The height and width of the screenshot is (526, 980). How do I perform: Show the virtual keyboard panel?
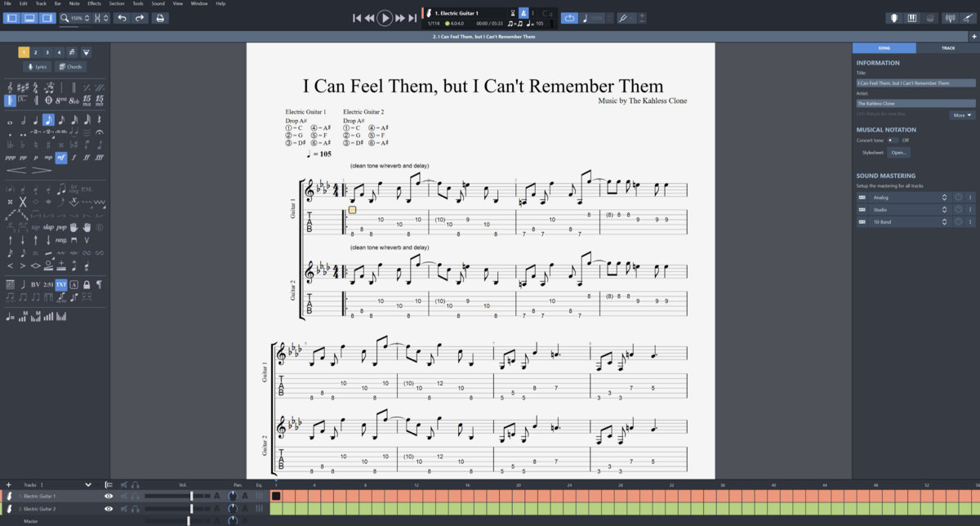tap(912, 18)
